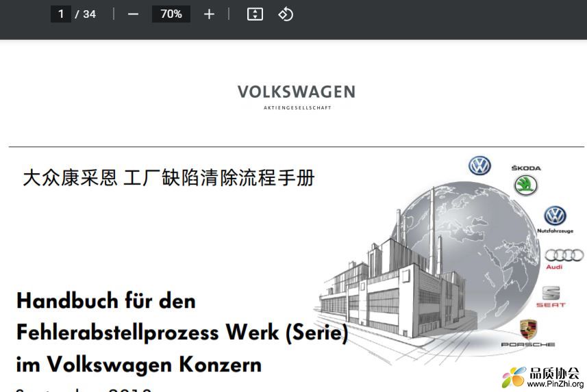Click the AKTIENGESELLSCHAFT subtitle text
Viewport: 587px width, 392px height.
pyautogui.click(x=297, y=107)
